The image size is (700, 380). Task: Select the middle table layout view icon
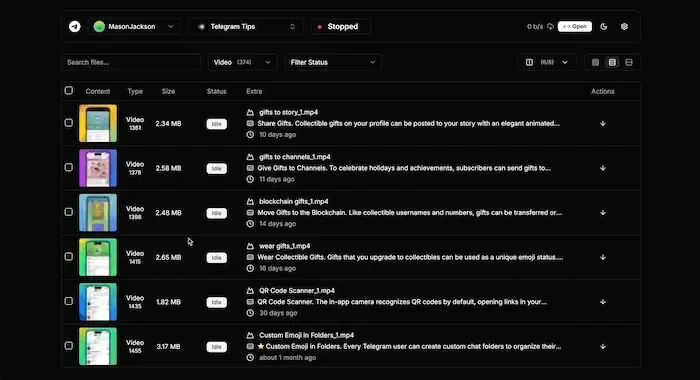612,63
